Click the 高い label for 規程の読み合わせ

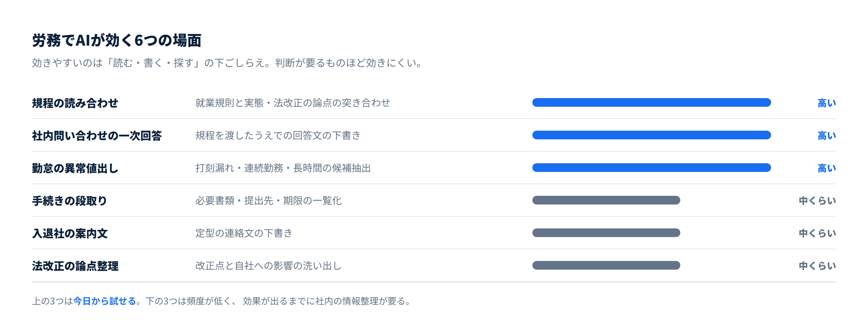(827, 103)
